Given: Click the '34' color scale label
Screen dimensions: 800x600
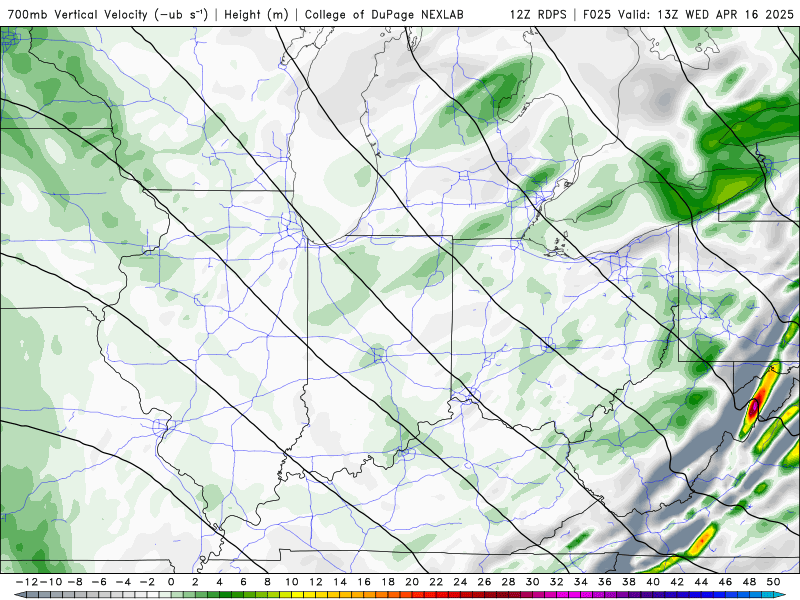Looking at the screenshot, I should pyautogui.click(x=581, y=582).
